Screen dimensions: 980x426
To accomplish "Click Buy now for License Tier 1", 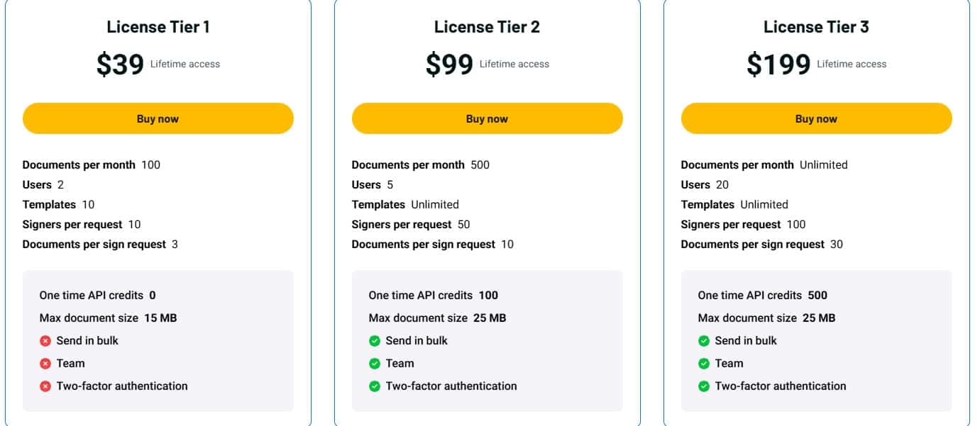I will [x=158, y=118].
